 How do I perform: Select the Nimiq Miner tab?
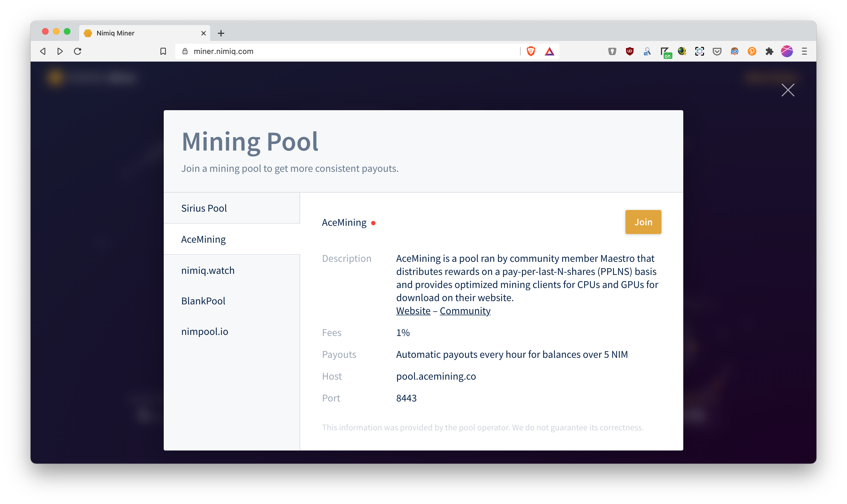click(144, 33)
